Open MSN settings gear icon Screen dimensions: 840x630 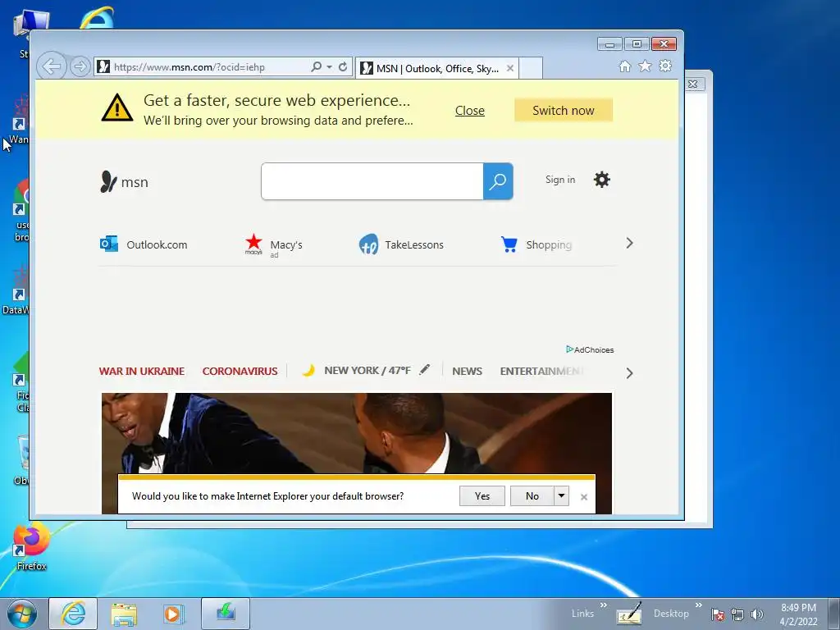tap(601, 180)
